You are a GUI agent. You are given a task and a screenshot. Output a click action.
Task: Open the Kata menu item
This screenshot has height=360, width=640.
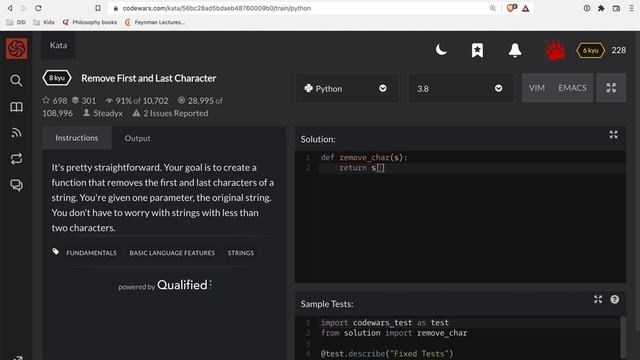tap(58, 45)
